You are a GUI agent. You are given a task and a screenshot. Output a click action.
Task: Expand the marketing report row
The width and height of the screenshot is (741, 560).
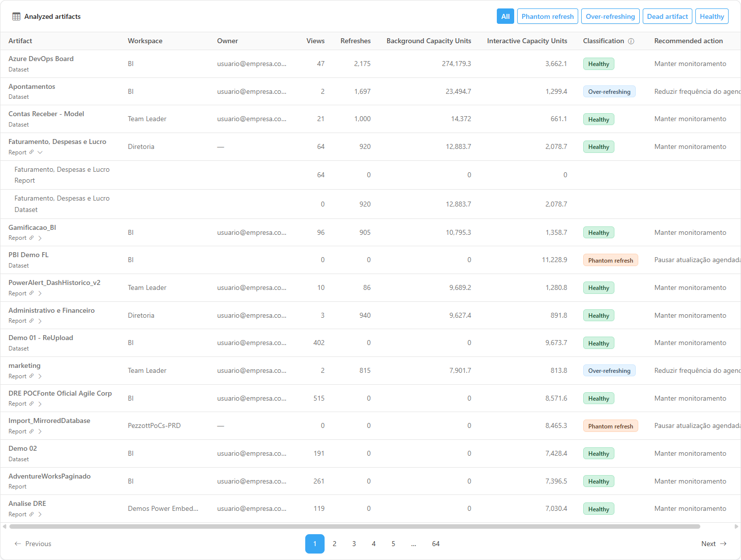pos(40,376)
